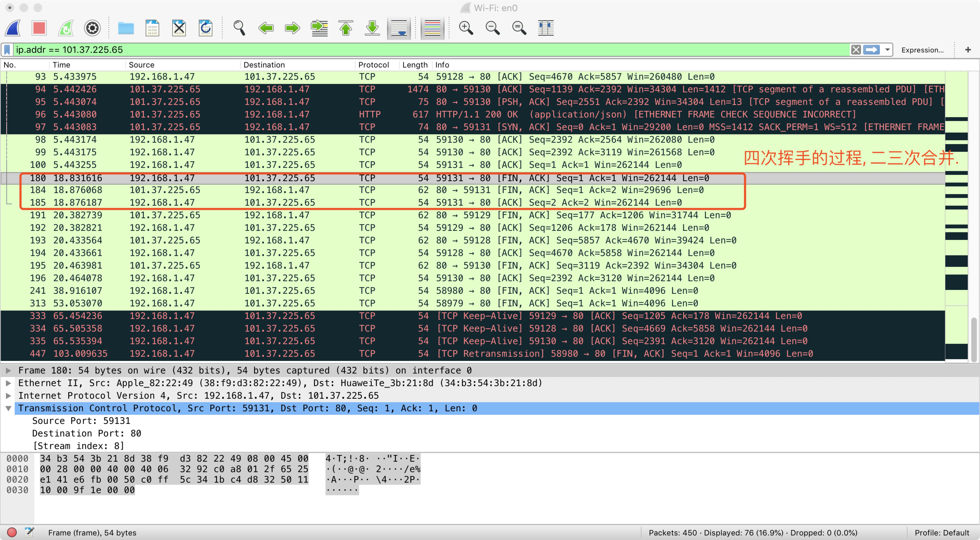The height and width of the screenshot is (540, 980).
Task: Stop the running capture
Action: (x=39, y=28)
